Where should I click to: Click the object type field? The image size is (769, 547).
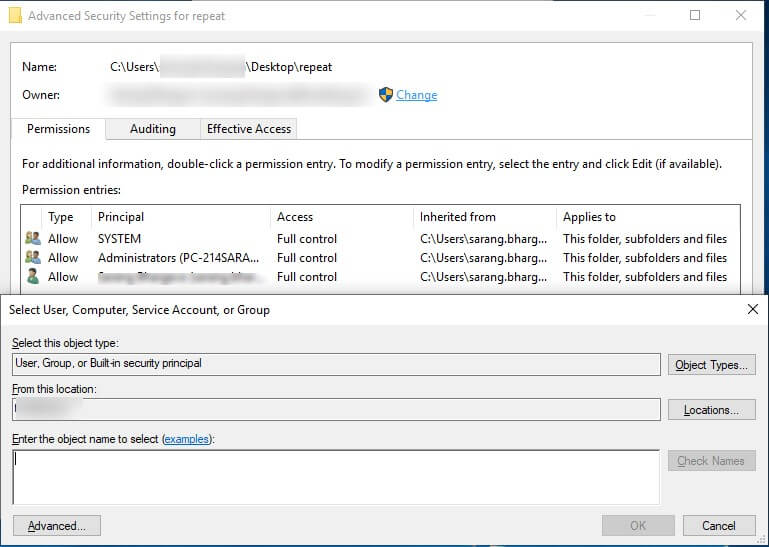[336, 365]
